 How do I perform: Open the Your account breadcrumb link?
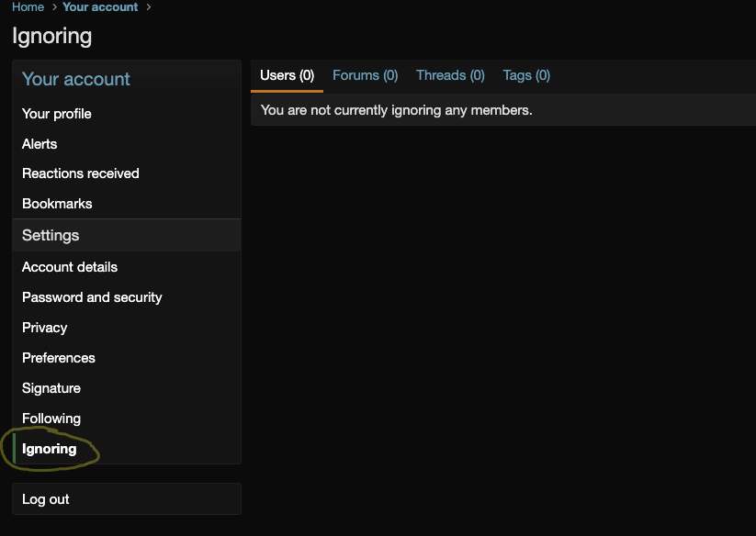(100, 7)
